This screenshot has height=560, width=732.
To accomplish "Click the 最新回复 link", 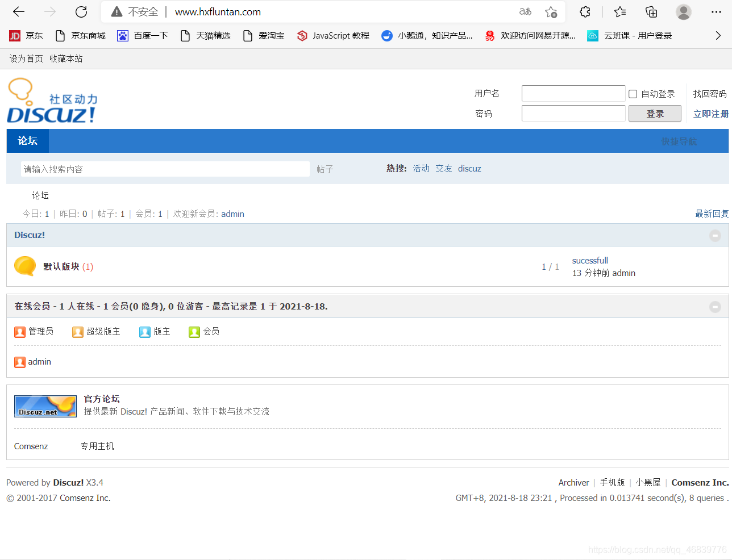I will click(x=712, y=214).
